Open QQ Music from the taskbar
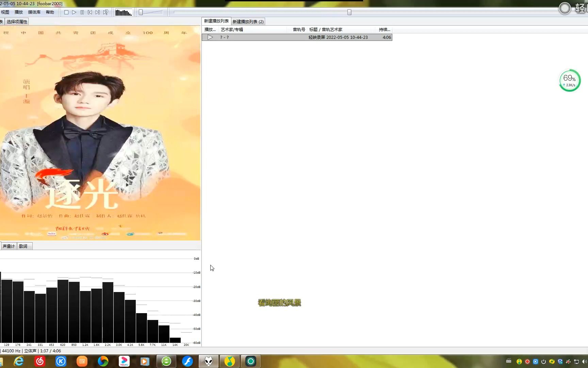Viewport: 588px width, 368px height. click(230, 361)
